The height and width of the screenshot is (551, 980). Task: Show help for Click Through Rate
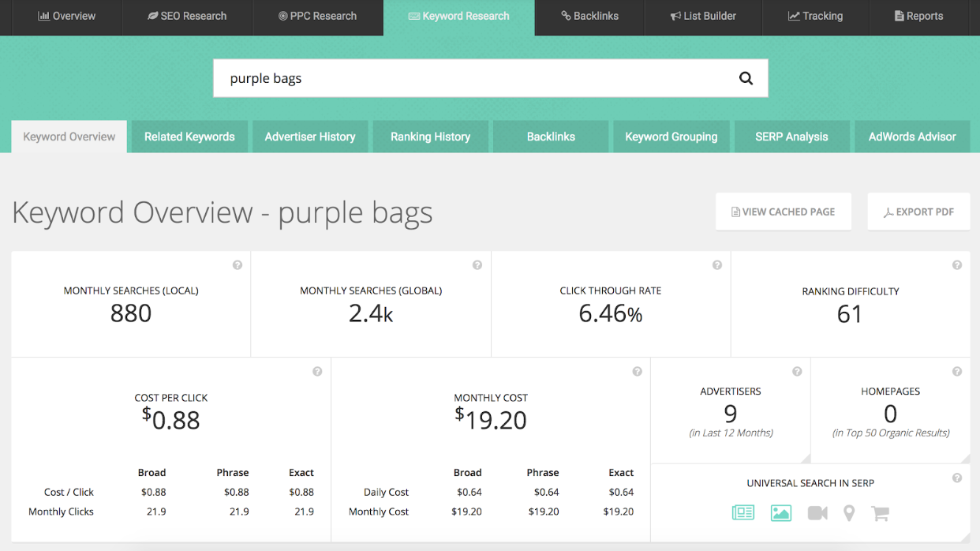click(x=716, y=265)
